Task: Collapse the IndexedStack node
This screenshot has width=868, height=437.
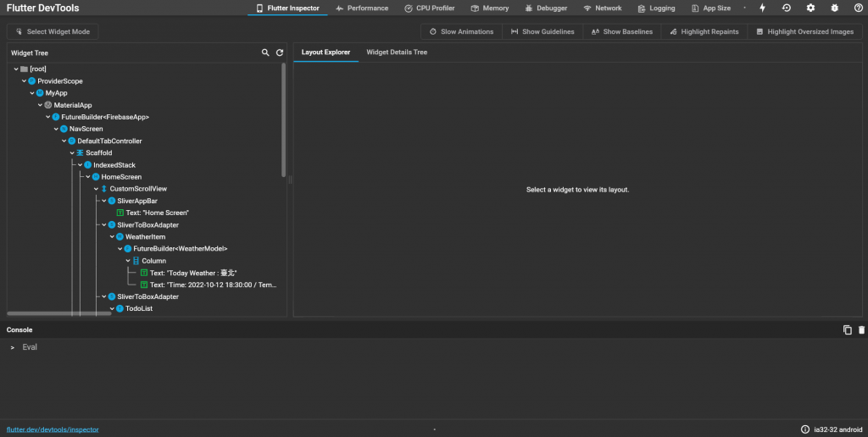Action: click(x=81, y=165)
